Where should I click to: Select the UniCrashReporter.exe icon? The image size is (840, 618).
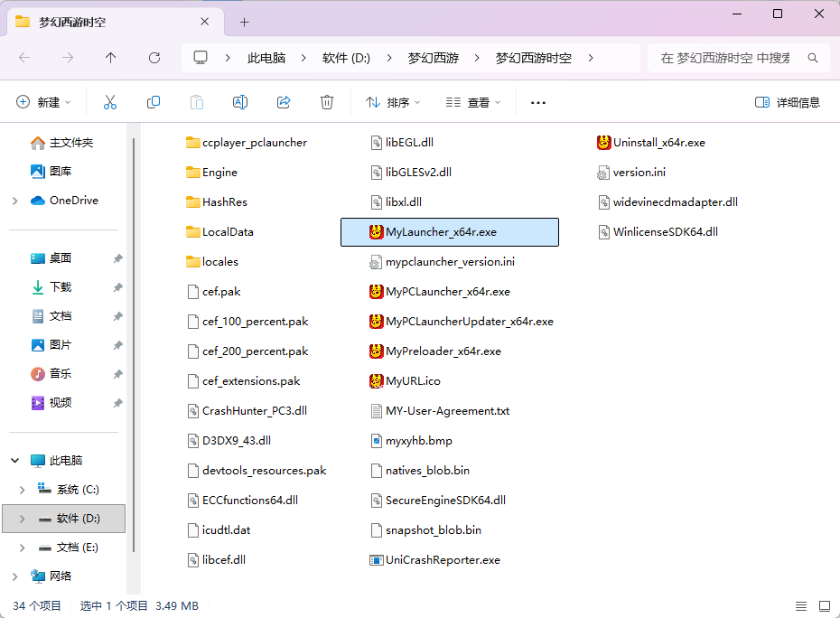click(x=376, y=560)
